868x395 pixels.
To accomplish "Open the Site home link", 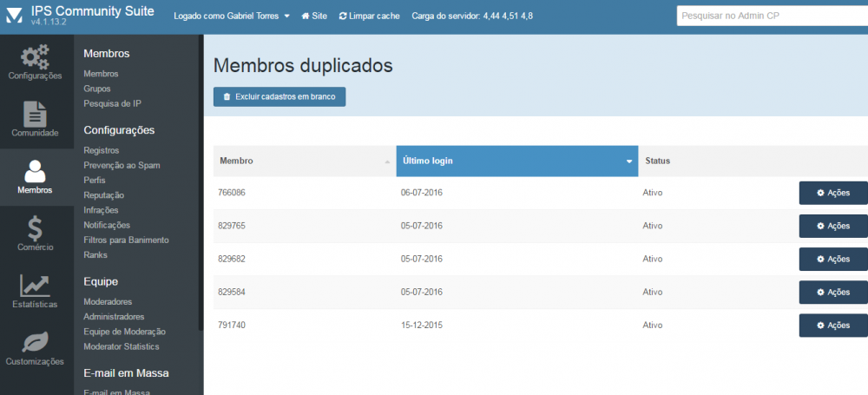I will pos(314,16).
